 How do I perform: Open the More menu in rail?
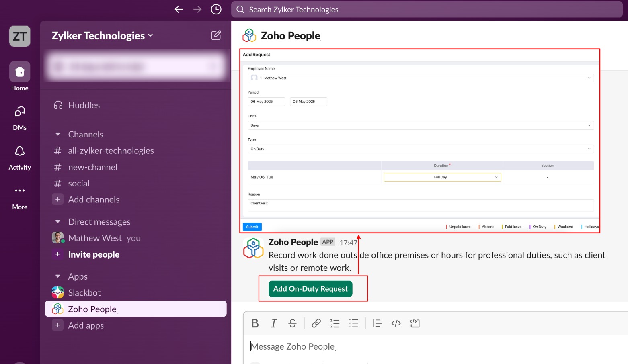point(20,198)
